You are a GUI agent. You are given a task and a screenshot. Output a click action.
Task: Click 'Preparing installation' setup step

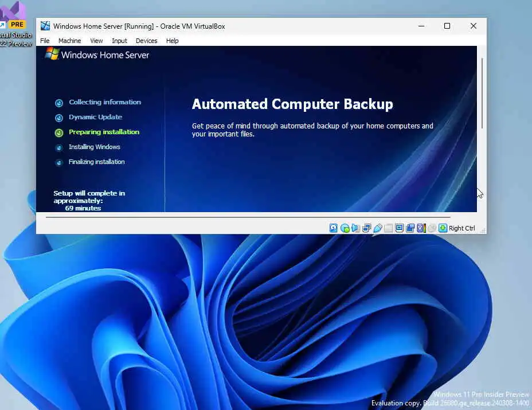(104, 132)
